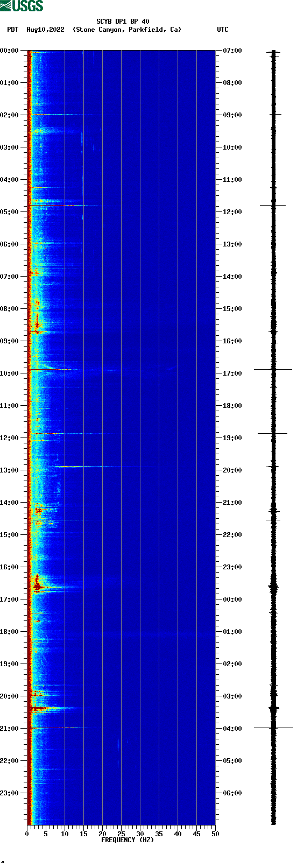
Task: Click the 20:00 PDT time label
Action: tap(10, 696)
